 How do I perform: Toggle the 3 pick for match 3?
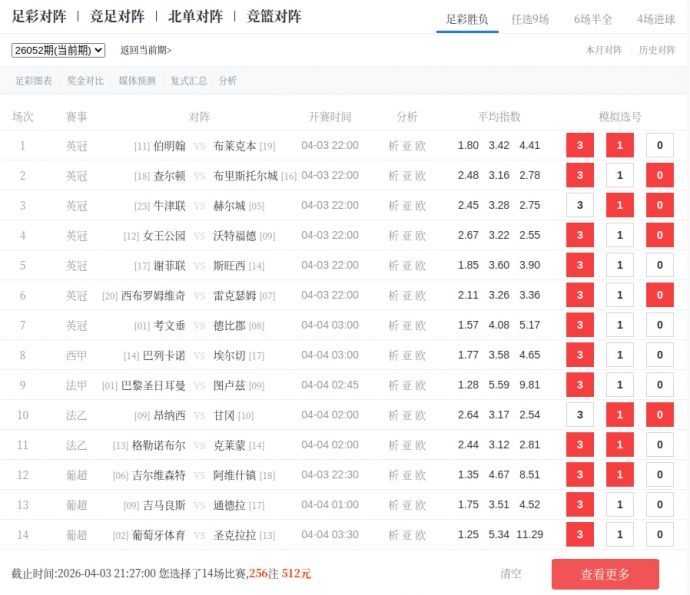tap(579, 206)
